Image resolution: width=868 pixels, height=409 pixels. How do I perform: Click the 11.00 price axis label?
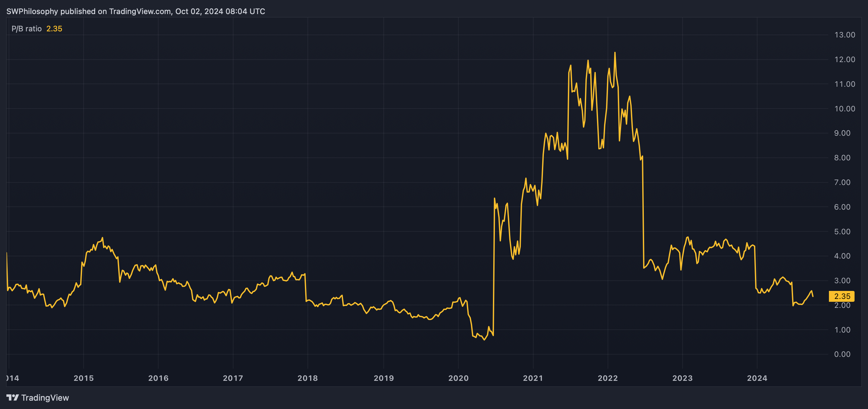(844, 84)
